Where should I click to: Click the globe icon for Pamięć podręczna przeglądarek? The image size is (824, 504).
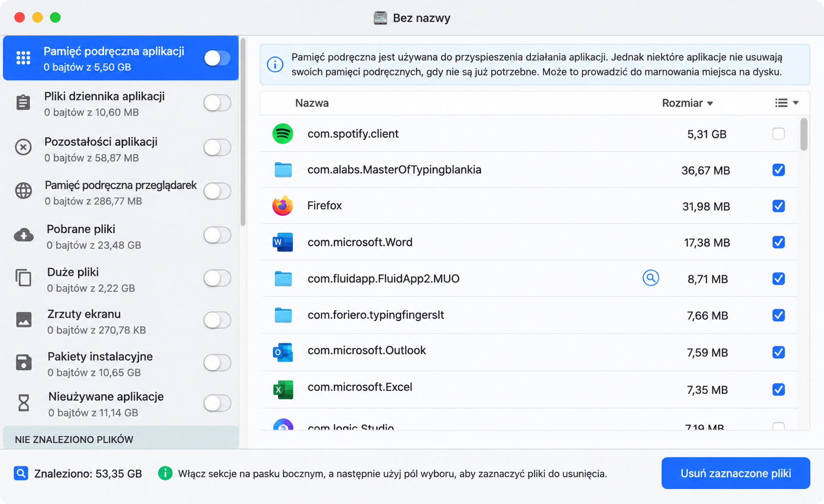point(23,191)
